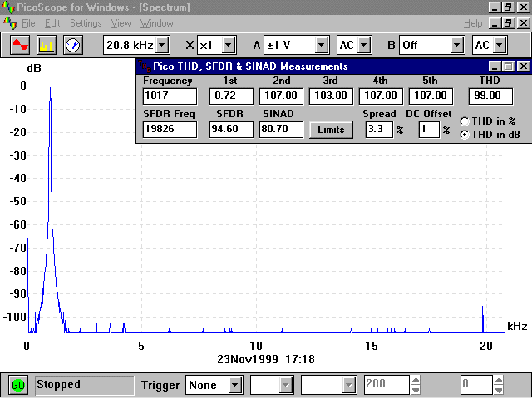The image size is (532, 399).
Task: Open the oscilloscope view
Action: coord(21,44)
